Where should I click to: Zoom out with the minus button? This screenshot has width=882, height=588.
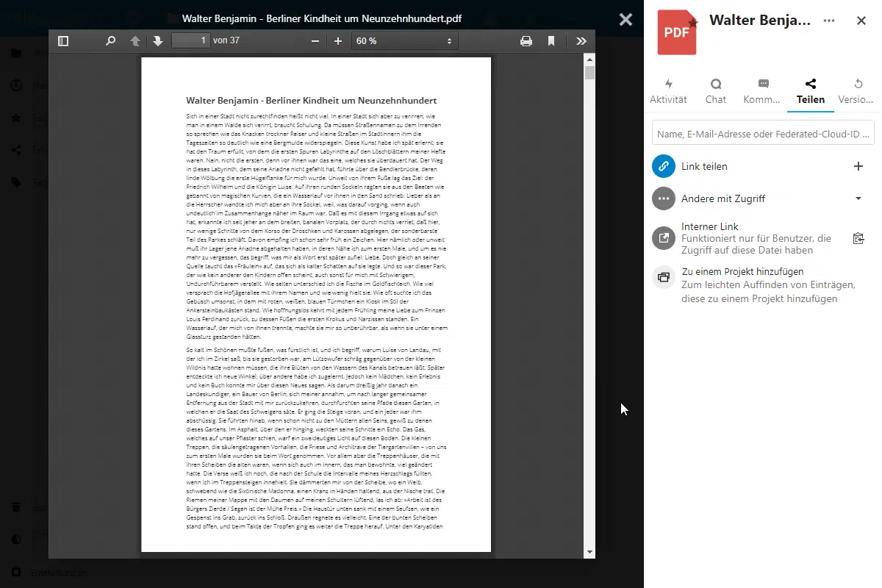click(x=315, y=41)
